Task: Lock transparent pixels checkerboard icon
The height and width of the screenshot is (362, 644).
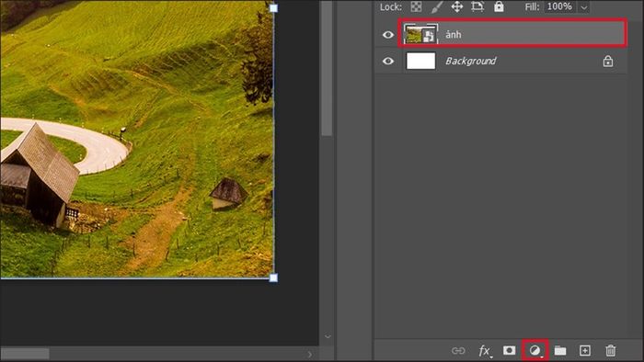Action: click(416, 6)
